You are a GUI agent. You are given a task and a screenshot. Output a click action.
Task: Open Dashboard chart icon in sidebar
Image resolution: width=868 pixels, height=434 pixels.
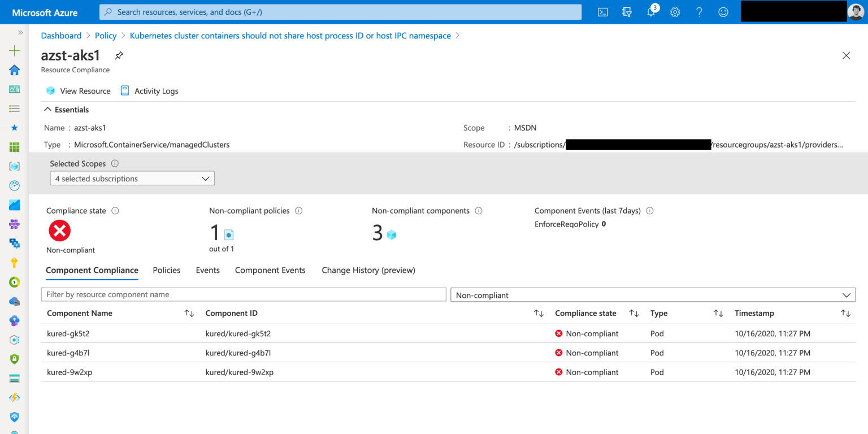click(x=15, y=89)
